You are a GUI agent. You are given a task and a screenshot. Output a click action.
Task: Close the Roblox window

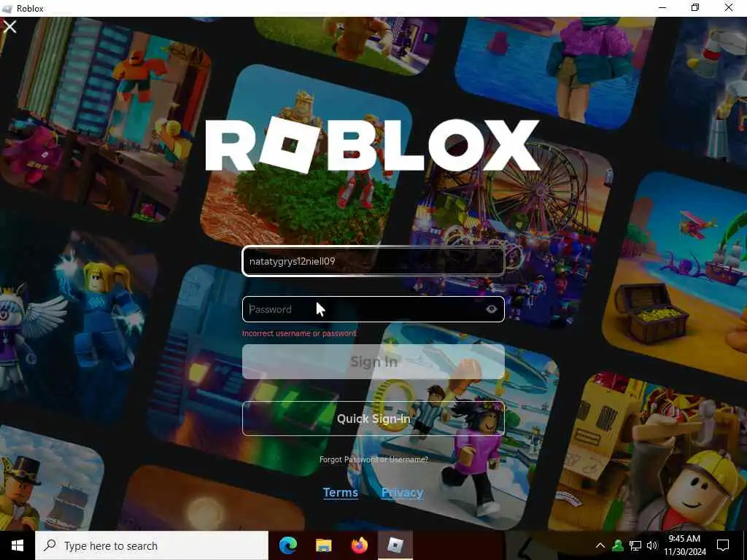click(x=729, y=7)
